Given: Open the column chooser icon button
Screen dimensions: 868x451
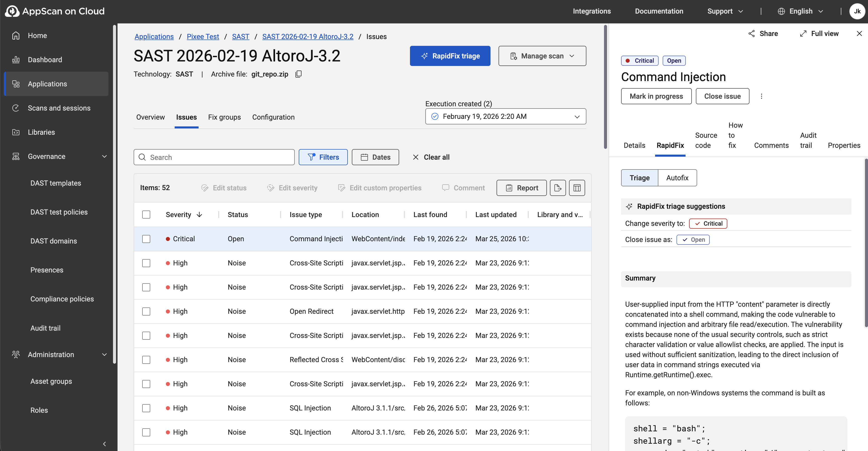Looking at the screenshot, I should click(x=577, y=188).
